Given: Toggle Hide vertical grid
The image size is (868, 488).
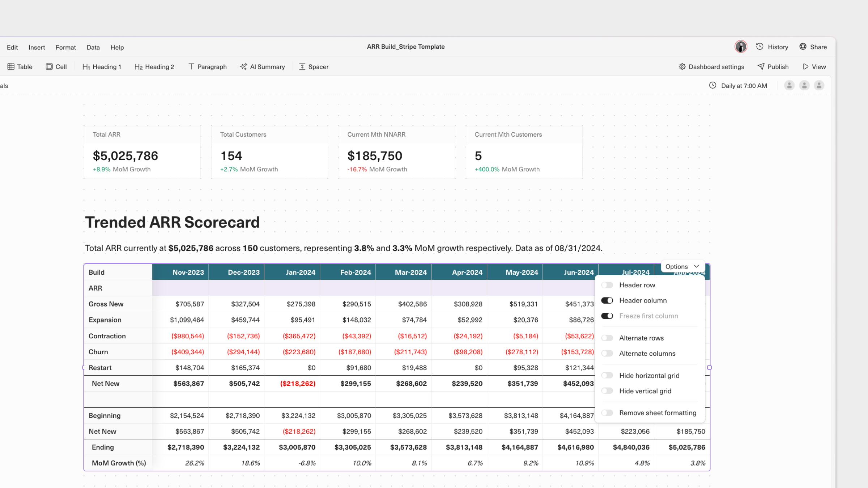Looking at the screenshot, I should [x=607, y=391].
